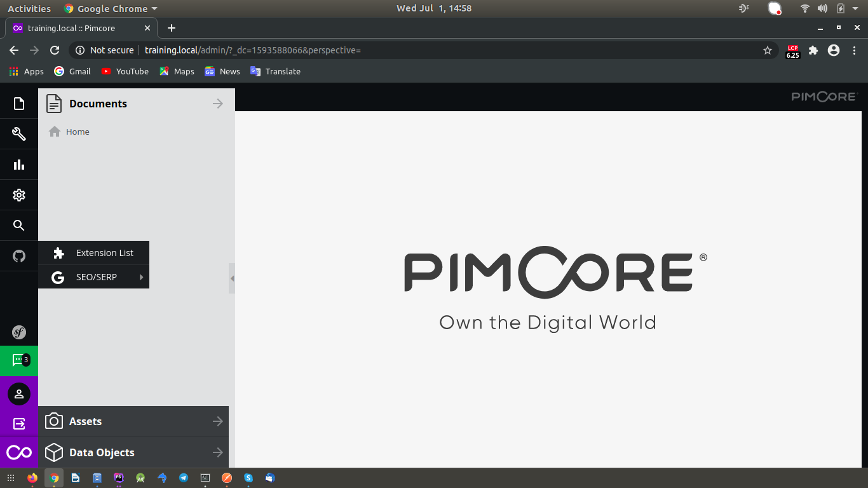Expand the Assets panel
868x488 pixels.
coord(133,421)
